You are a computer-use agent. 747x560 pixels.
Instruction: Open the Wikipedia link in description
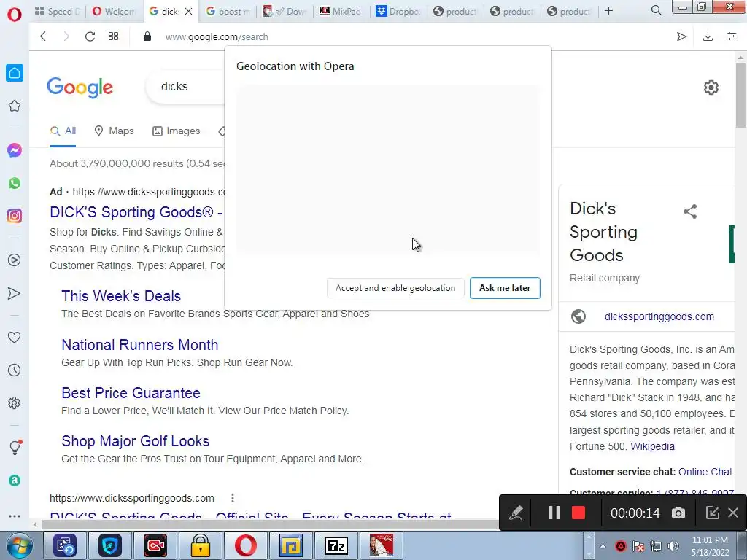(653, 446)
